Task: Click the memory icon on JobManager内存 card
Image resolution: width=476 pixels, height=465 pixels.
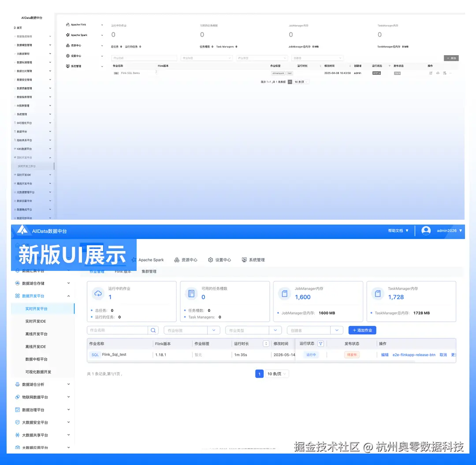Action: click(284, 293)
